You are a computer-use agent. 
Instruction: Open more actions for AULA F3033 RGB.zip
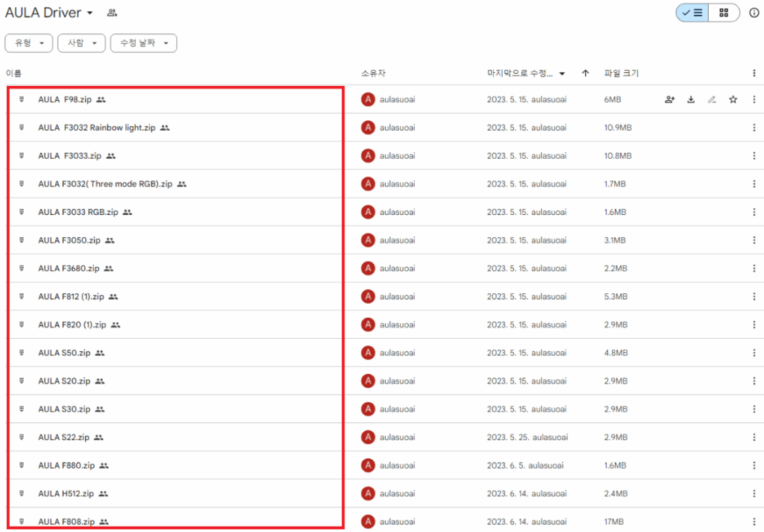coord(754,212)
